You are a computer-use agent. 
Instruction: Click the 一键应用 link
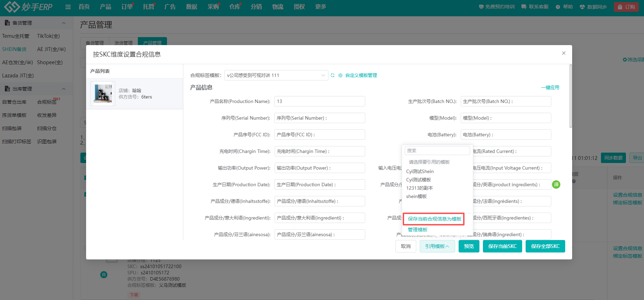(x=550, y=87)
